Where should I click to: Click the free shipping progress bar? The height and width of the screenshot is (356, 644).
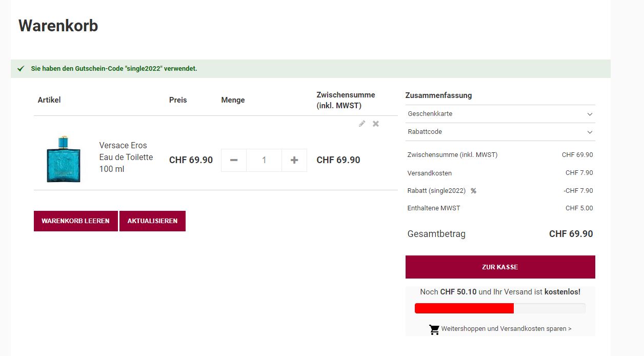tap(500, 308)
